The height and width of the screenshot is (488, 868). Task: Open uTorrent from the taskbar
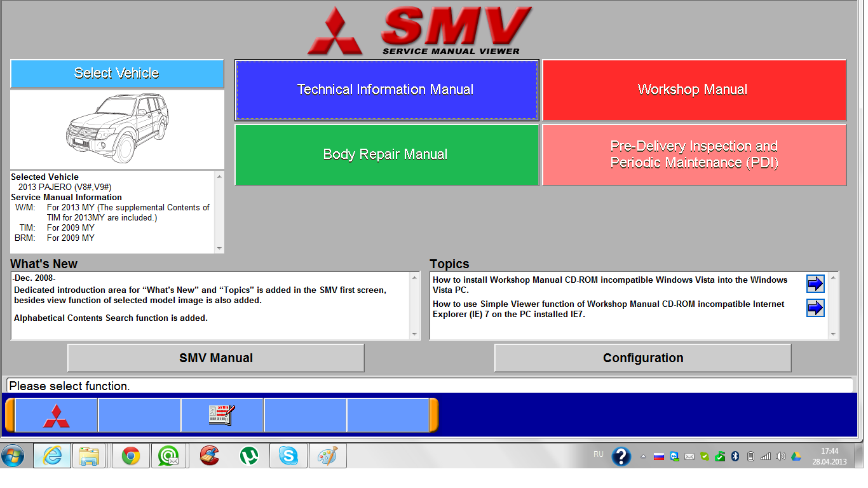coord(248,456)
